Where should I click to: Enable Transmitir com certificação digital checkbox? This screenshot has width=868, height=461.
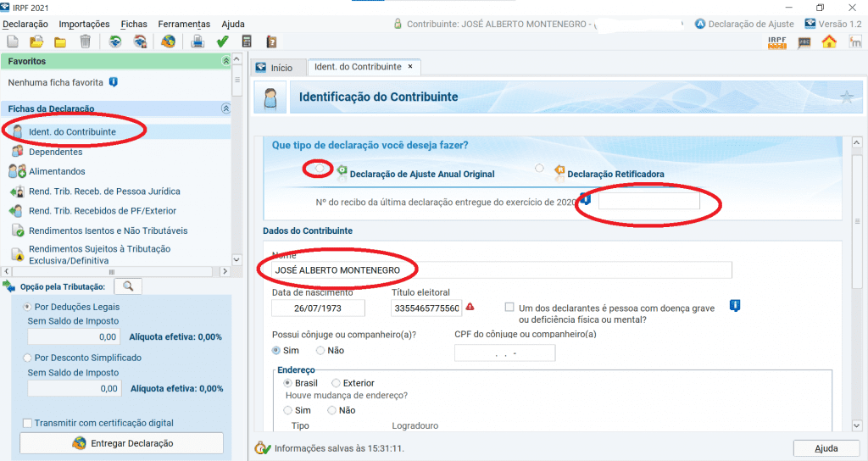click(x=27, y=423)
